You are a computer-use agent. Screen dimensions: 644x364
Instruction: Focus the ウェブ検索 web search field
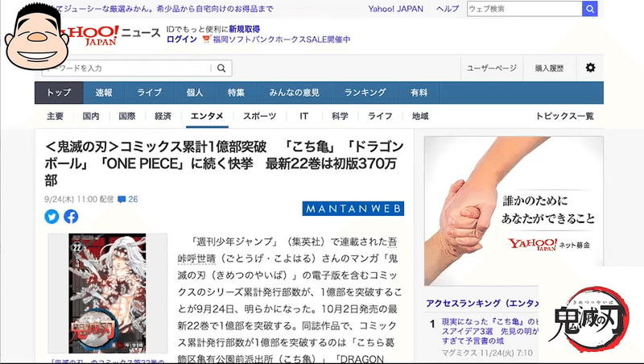pyautogui.click(x=525, y=9)
